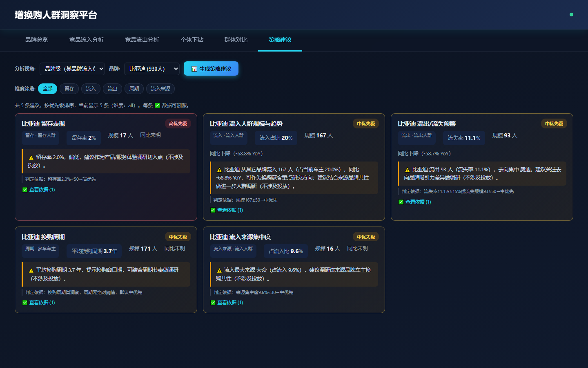Click the 共 5 条建议 summary line
Viewport: 588px width, 368px height.
[102, 105]
